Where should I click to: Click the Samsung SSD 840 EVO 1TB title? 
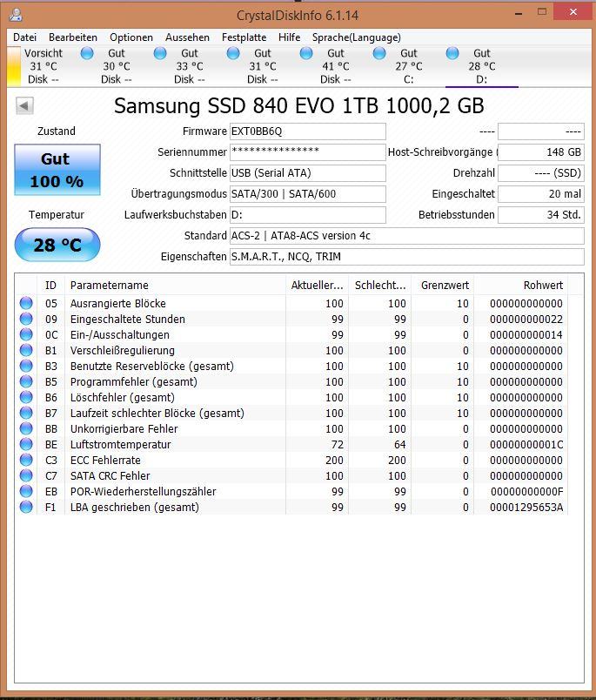(x=299, y=106)
